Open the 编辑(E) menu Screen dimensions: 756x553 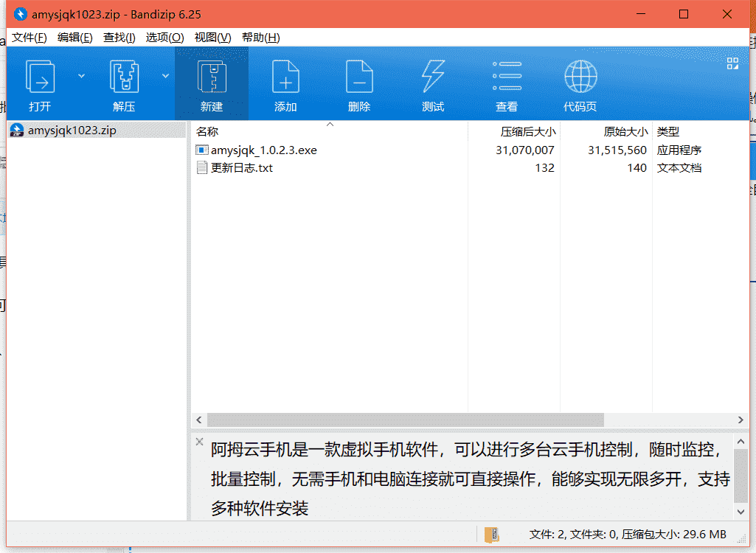(74, 38)
